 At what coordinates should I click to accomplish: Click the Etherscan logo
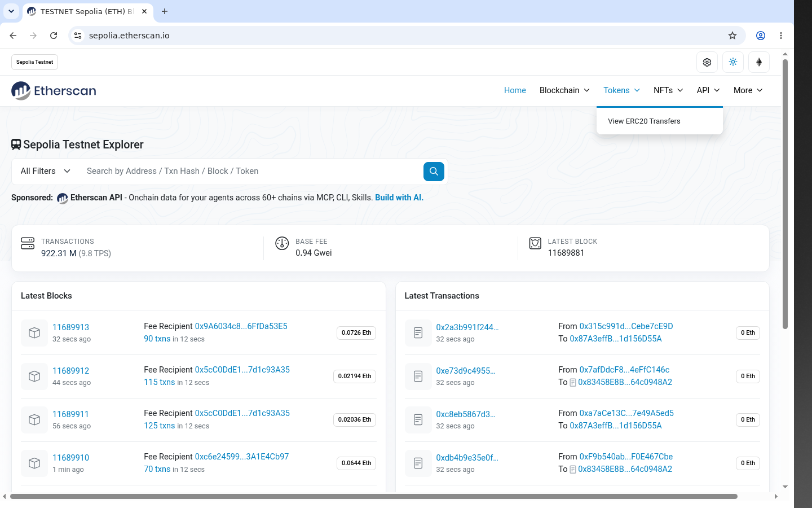coord(54,90)
